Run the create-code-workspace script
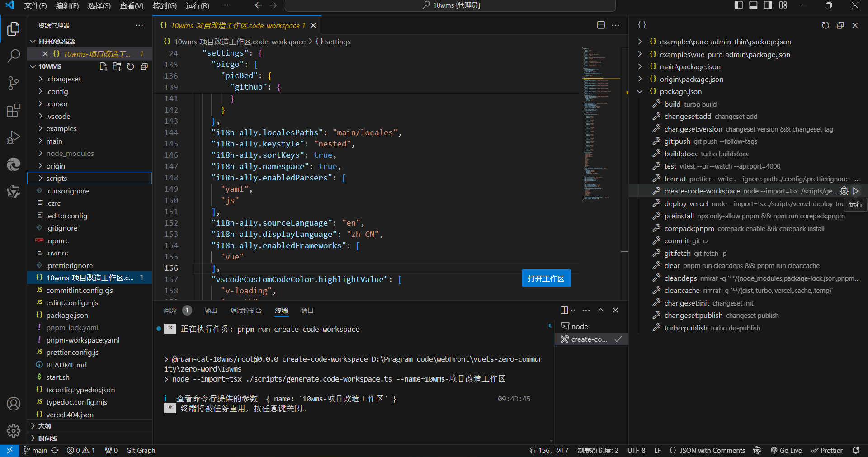 point(855,191)
